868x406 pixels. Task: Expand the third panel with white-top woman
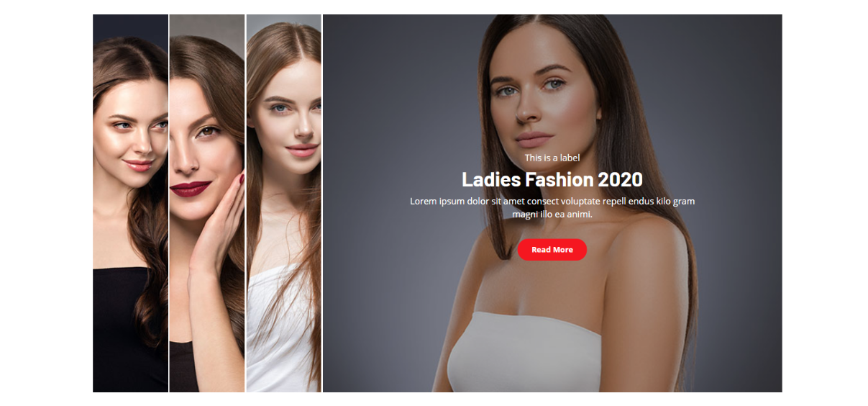(284, 203)
